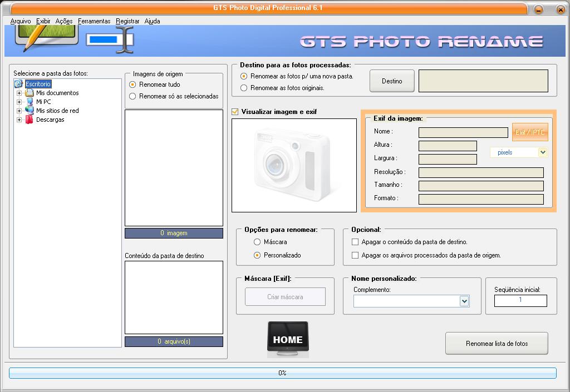Screen dimensions: 570x392
Task: Open the Ferramentas menu
Action: coord(94,21)
